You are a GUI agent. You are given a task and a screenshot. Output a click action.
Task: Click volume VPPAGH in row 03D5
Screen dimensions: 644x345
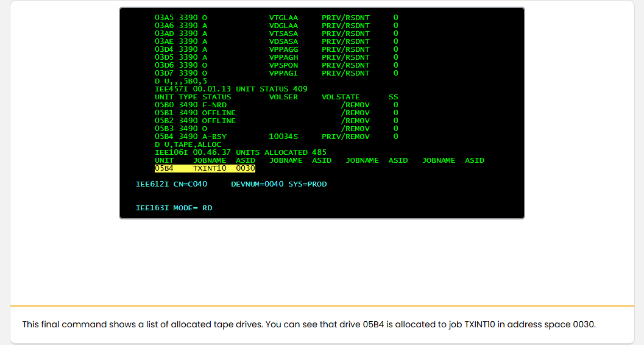283,57
